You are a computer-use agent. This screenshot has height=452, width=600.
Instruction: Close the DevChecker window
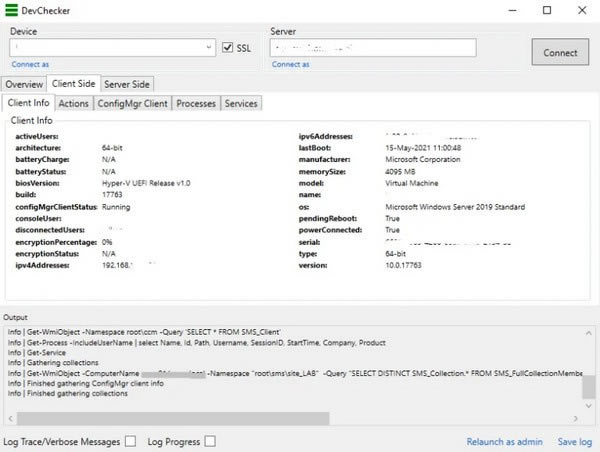click(x=582, y=10)
